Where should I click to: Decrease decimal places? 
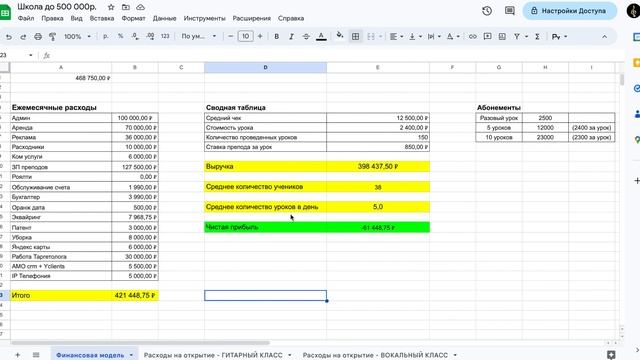(135, 36)
